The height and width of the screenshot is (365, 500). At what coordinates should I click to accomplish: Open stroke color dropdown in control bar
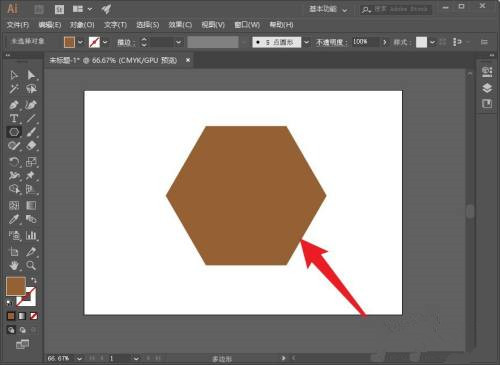point(105,42)
